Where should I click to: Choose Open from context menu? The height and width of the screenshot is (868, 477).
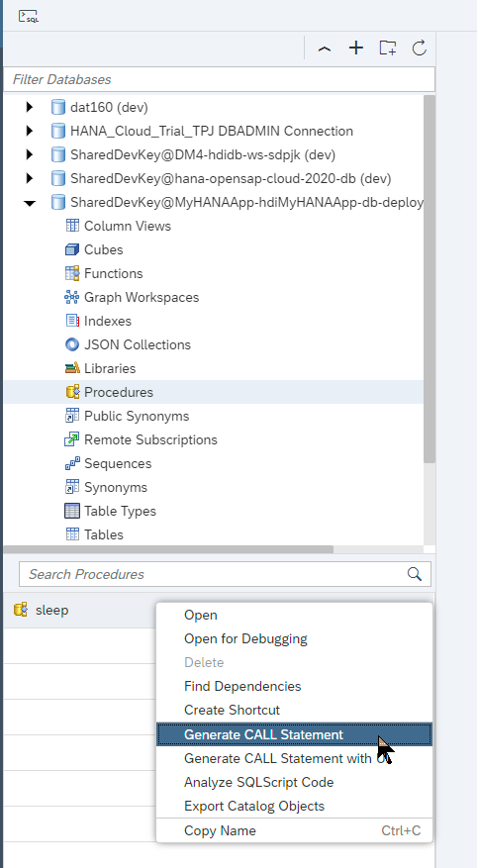pos(294,615)
